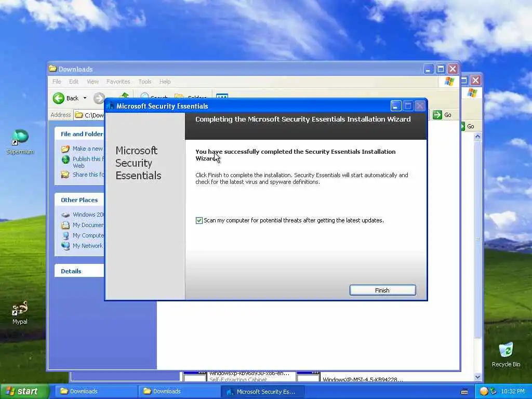Open the Help menu in Downloads window
The width and height of the screenshot is (532, 399).
(165, 82)
